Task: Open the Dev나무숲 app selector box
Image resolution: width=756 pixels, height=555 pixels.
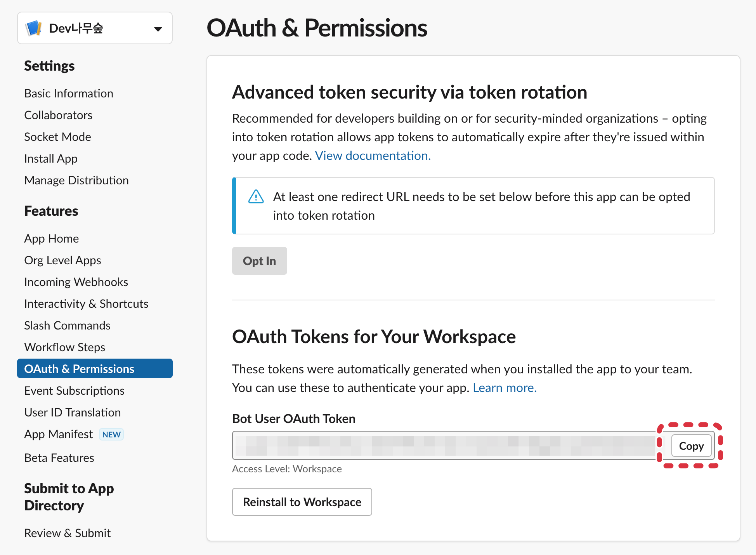Action: click(95, 28)
